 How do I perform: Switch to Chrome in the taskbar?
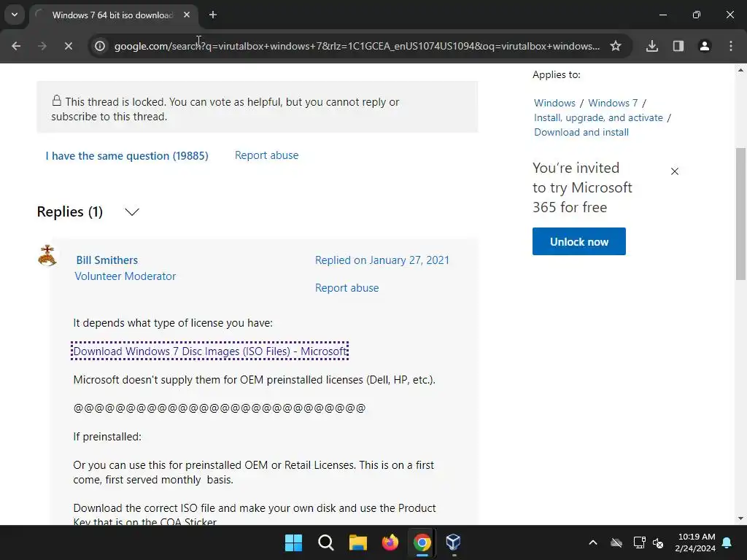pyautogui.click(x=422, y=542)
